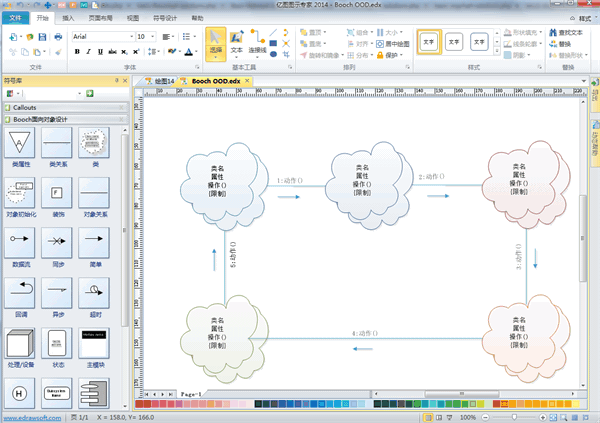The height and width of the screenshot is (423, 600).
Task: Click the 数据流 shape icon
Action: click(x=20, y=244)
